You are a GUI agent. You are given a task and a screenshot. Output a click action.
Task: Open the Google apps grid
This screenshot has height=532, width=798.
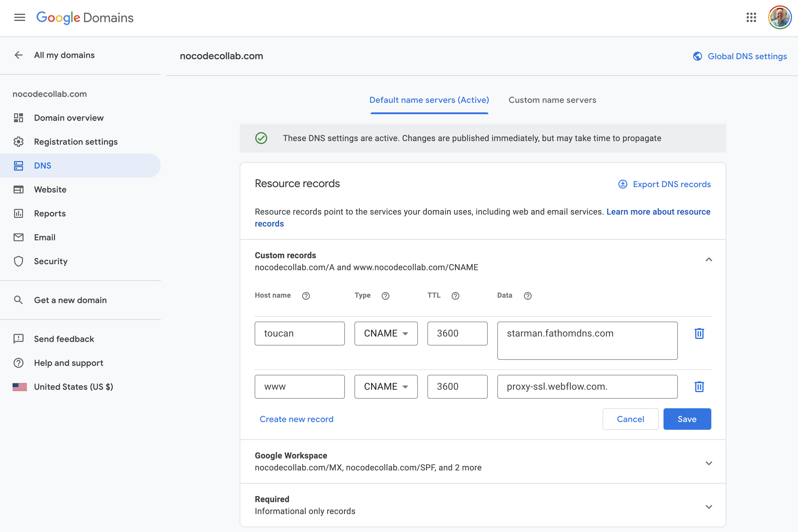[751, 17]
